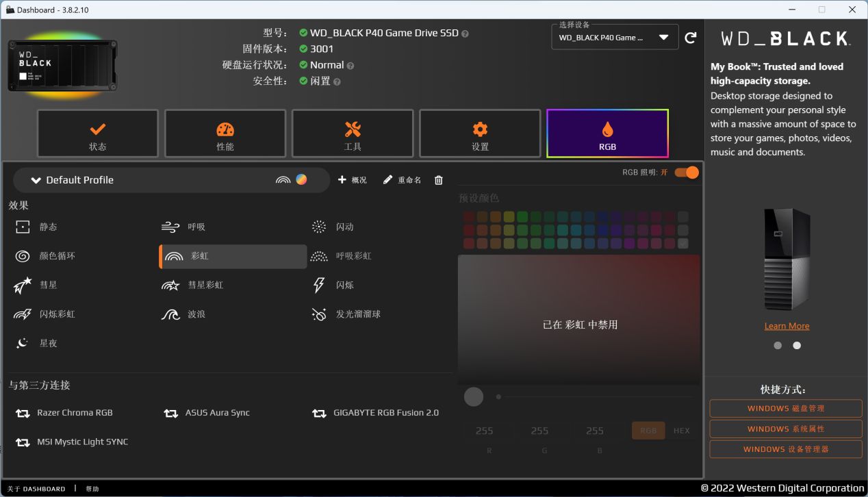The height and width of the screenshot is (497, 868).
Task: Select the 闪烁 lightning flicker effect
Action: (x=332, y=285)
